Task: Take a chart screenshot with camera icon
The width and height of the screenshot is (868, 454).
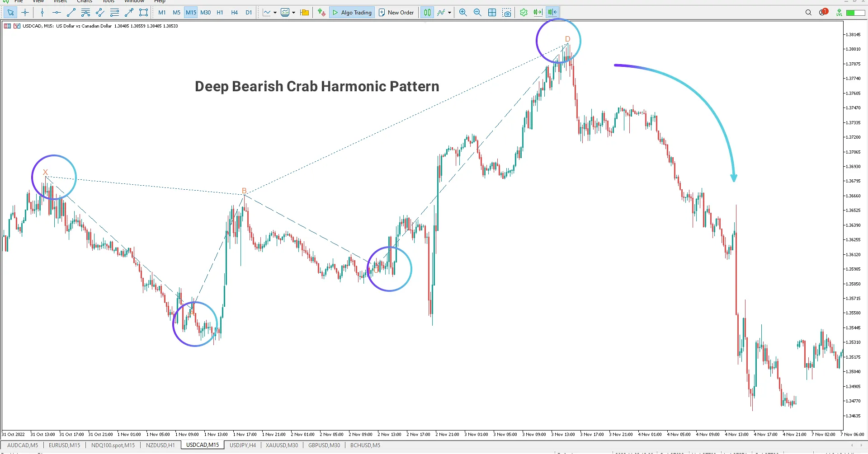Action: (507, 12)
